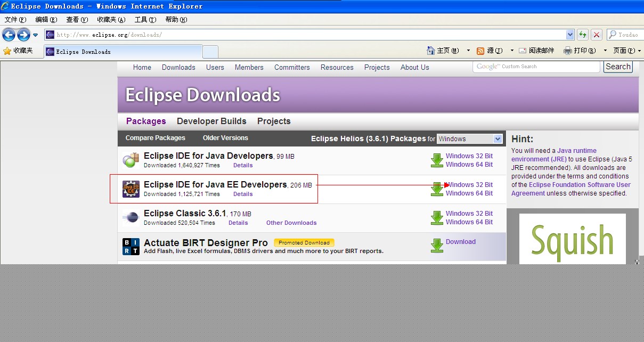The image size is (644, 342).
Task: Download Java Developers Windows 64 Bit
Action: [469, 165]
